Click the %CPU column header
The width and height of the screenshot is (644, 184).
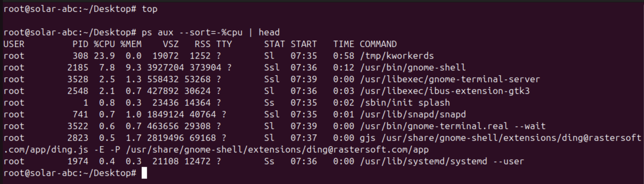(x=104, y=44)
